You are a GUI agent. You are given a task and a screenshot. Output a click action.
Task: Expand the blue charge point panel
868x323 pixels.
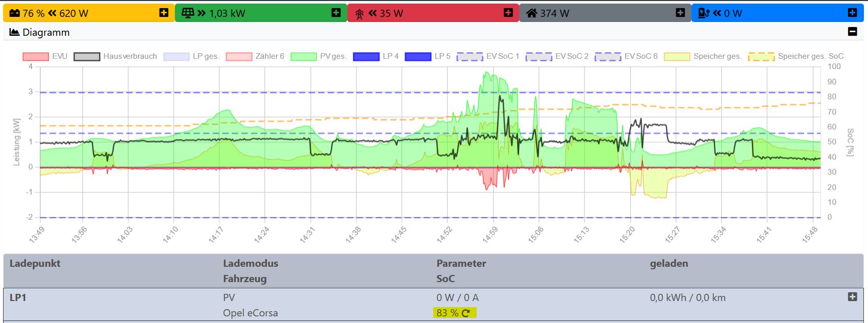852,13
